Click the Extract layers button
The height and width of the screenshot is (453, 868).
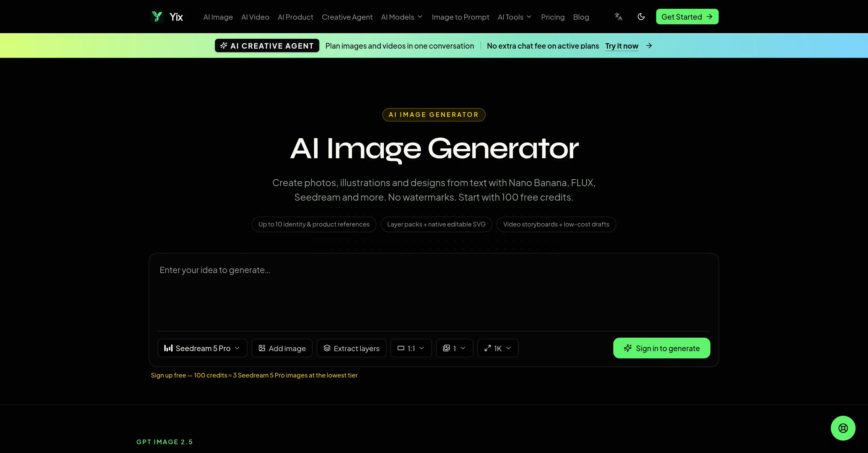point(351,348)
